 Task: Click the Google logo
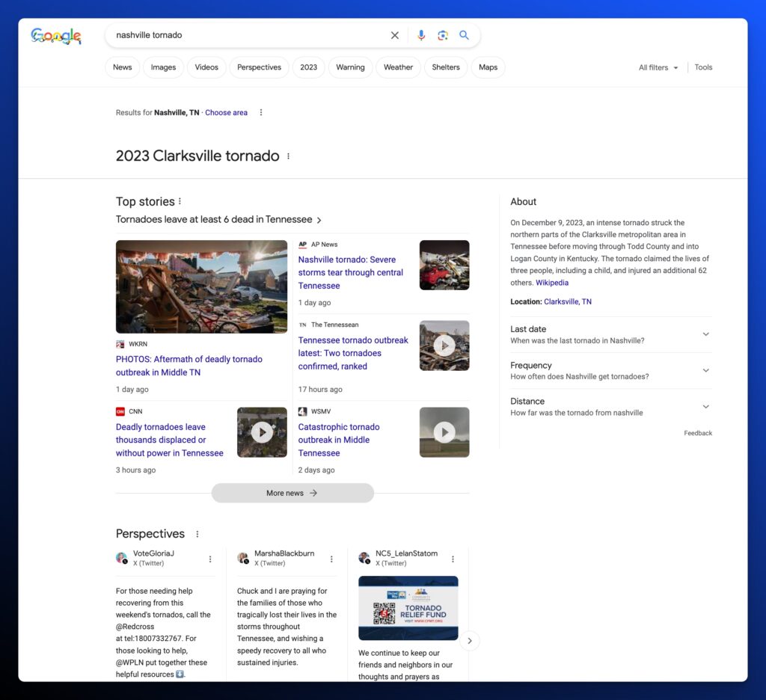click(56, 36)
